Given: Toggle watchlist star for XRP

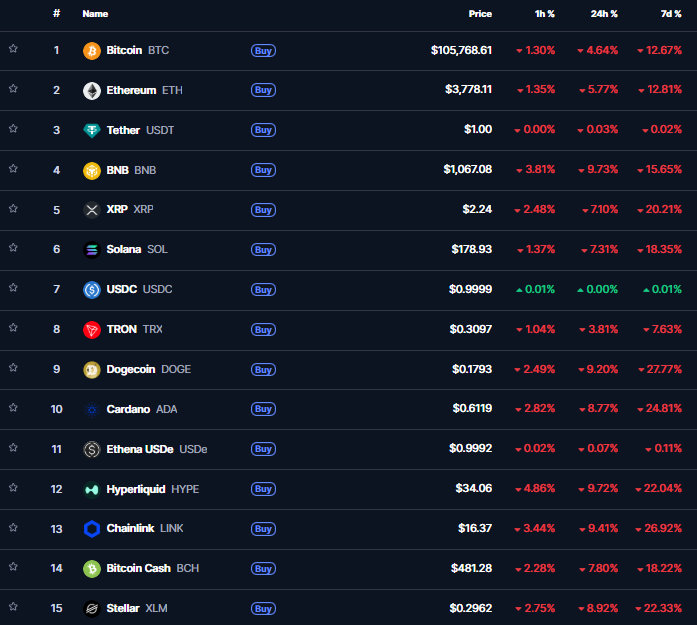Looking at the screenshot, I should tap(14, 208).
